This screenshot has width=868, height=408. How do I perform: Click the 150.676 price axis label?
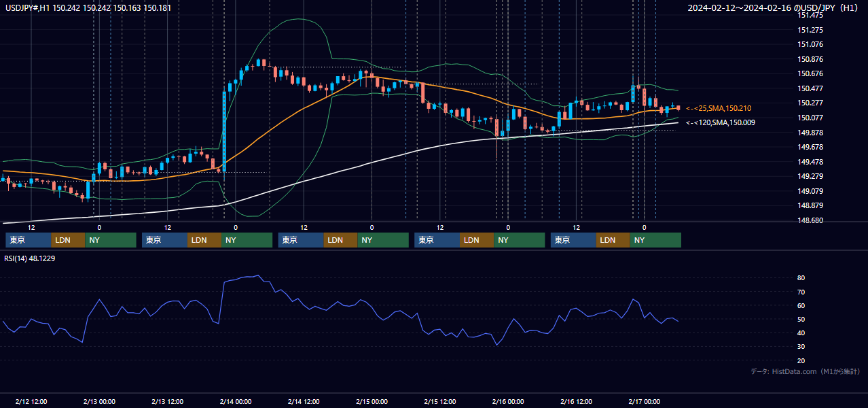click(810, 73)
